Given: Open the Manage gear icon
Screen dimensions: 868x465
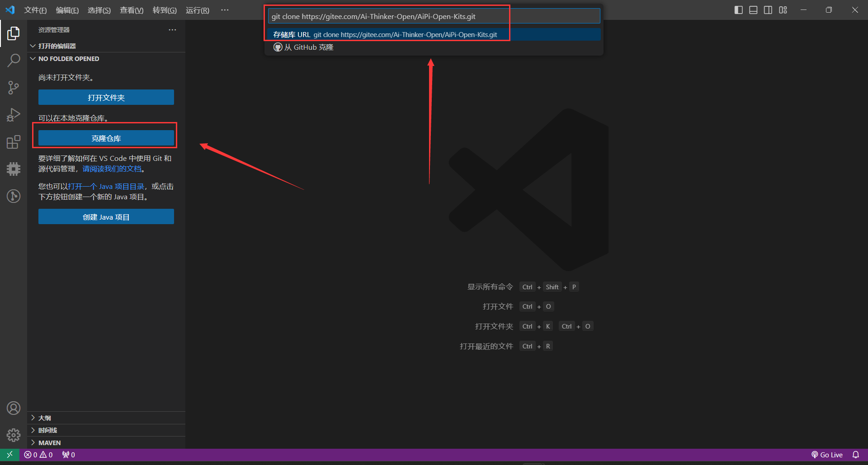Looking at the screenshot, I should [14, 435].
